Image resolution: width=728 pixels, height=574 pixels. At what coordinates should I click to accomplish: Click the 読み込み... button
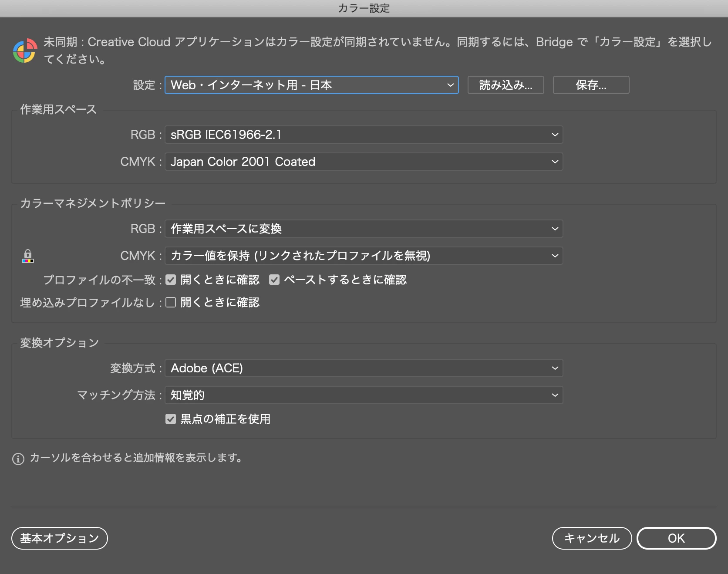(x=506, y=85)
